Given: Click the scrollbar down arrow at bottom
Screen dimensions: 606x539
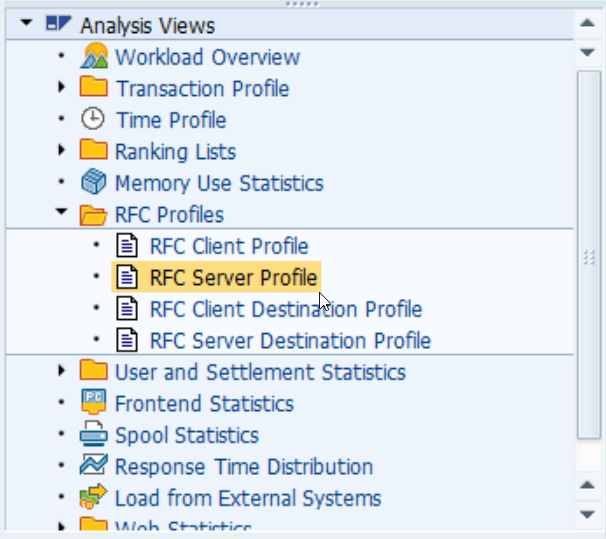Looking at the screenshot, I should point(589,515).
